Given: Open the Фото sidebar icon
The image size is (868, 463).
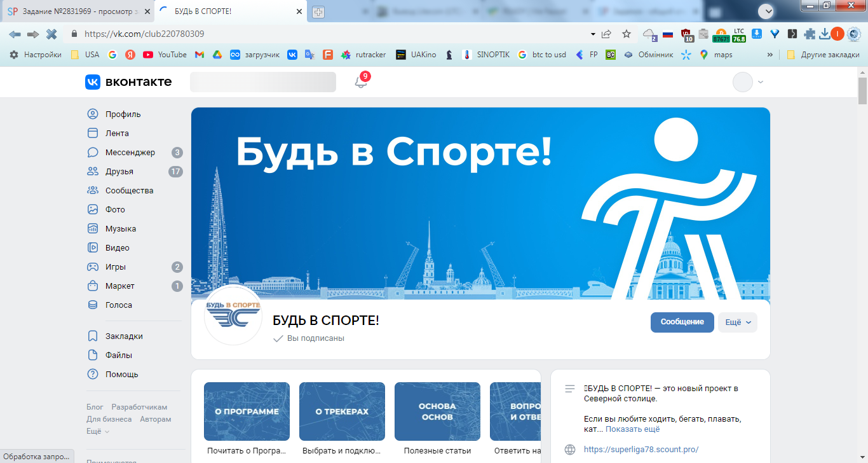Looking at the screenshot, I should [x=93, y=210].
